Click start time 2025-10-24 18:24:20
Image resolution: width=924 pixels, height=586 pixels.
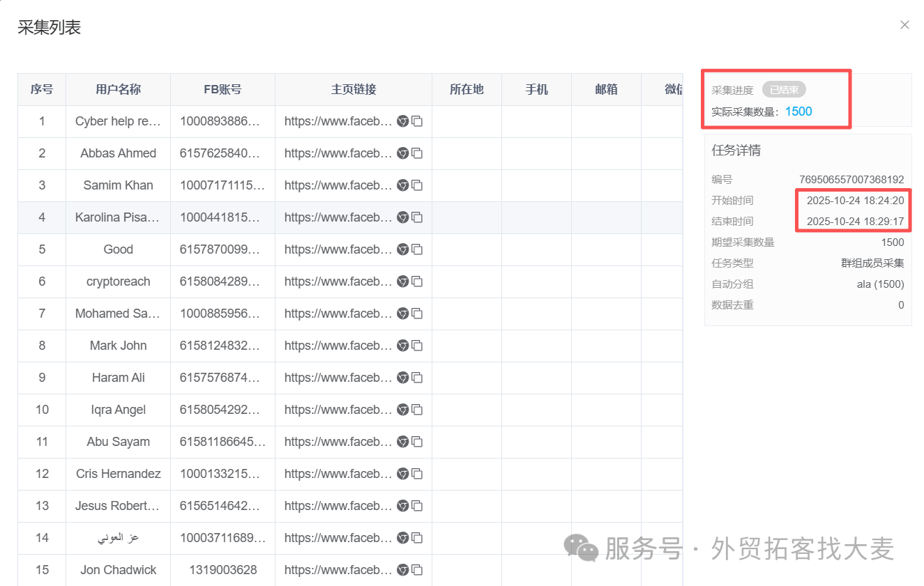(x=856, y=201)
